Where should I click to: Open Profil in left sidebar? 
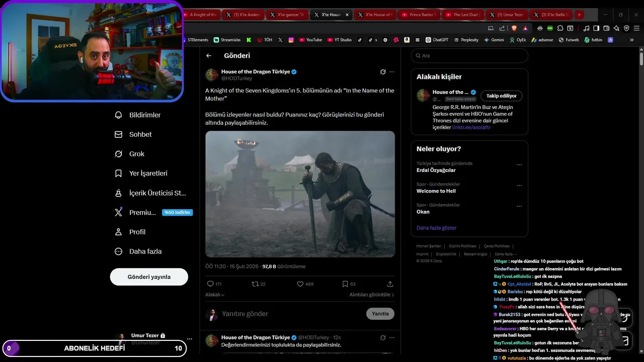point(130,232)
